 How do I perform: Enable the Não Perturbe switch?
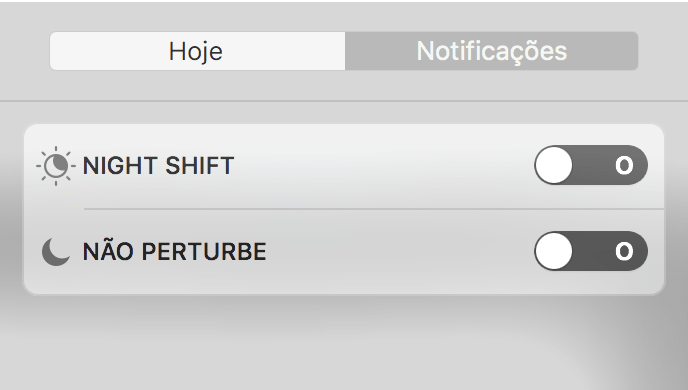click(x=591, y=251)
